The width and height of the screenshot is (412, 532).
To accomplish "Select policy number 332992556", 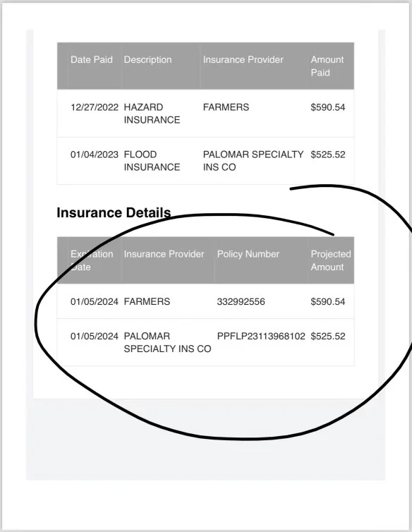I will (241, 301).
